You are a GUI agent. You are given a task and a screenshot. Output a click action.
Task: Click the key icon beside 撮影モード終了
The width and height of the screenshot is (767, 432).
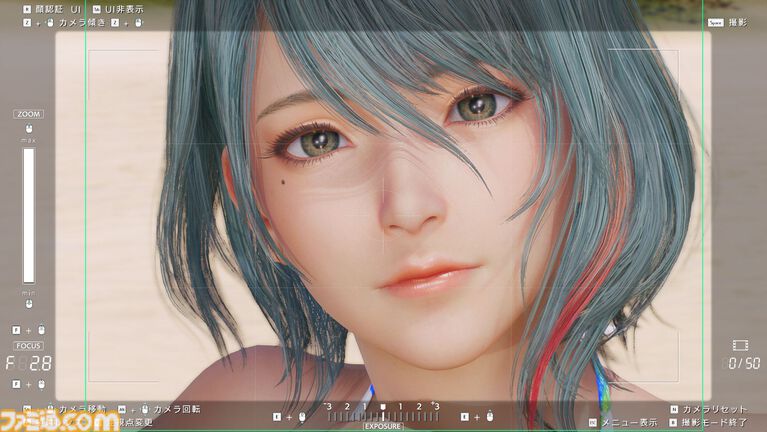[673, 422]
